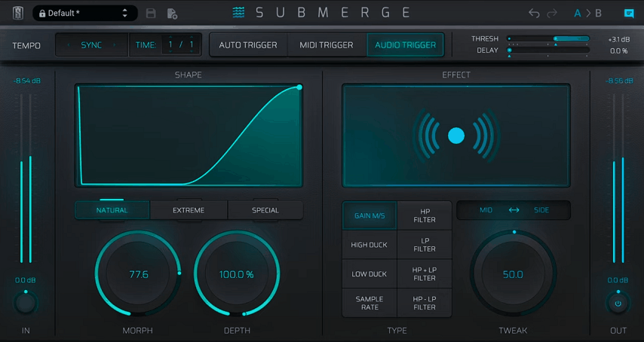Copy A to B via A>B button
Viewport: 644px width, 342px height.
click(x=587, y=13)
